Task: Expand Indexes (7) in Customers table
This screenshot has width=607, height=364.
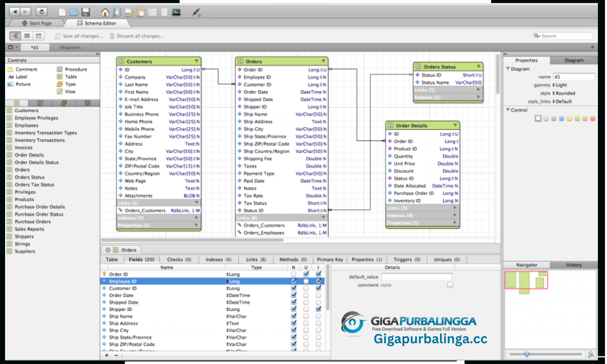Action: tap(196, 218)
